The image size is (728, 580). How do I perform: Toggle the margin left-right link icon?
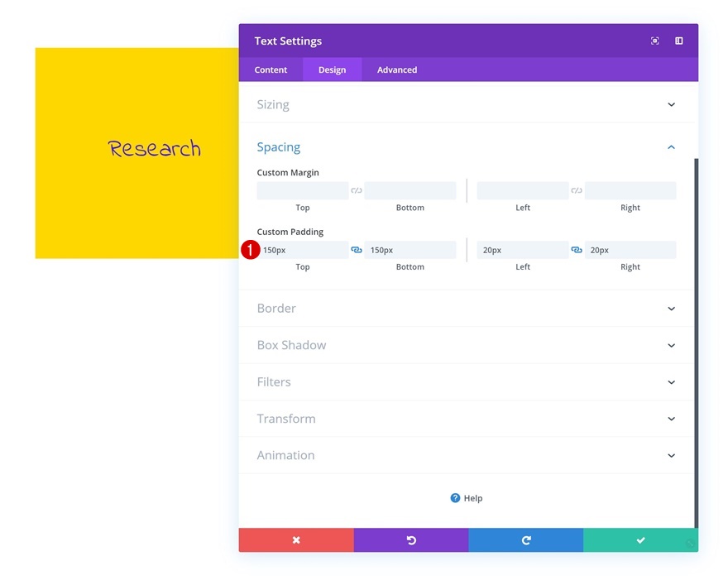(576, 190)
